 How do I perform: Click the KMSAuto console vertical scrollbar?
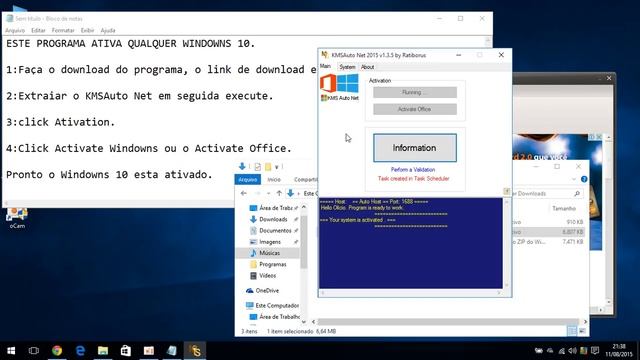click(x=507, y=243)
